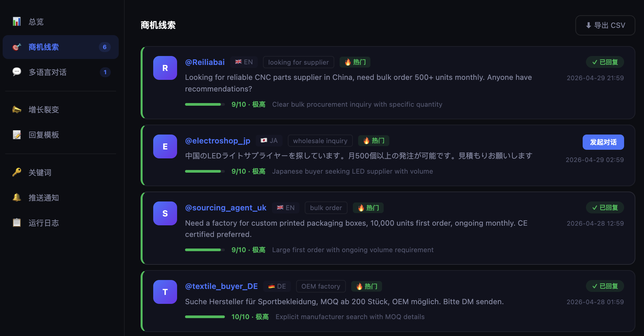Click the 热门 tag on sourcing_agent_uk lead
The height and width of the screenshot is (336, 644).
click(368, 208)
